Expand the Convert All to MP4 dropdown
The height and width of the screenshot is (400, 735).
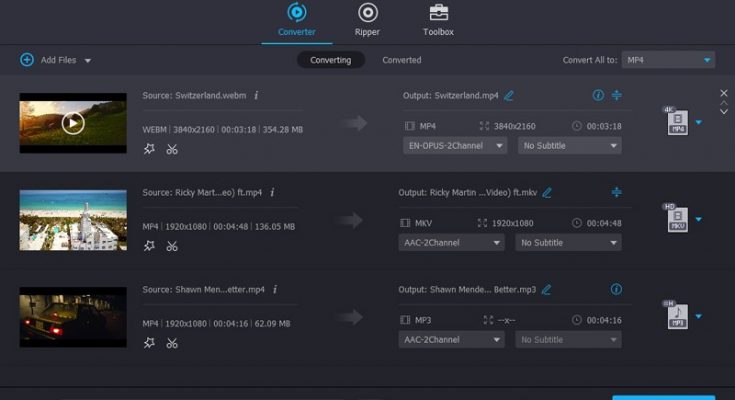pyautogui.click(x=668, y=60)
